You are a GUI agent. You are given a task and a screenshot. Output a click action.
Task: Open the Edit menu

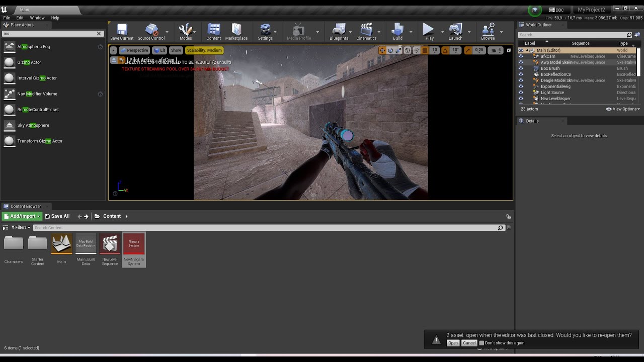click(x=20, y=18)
